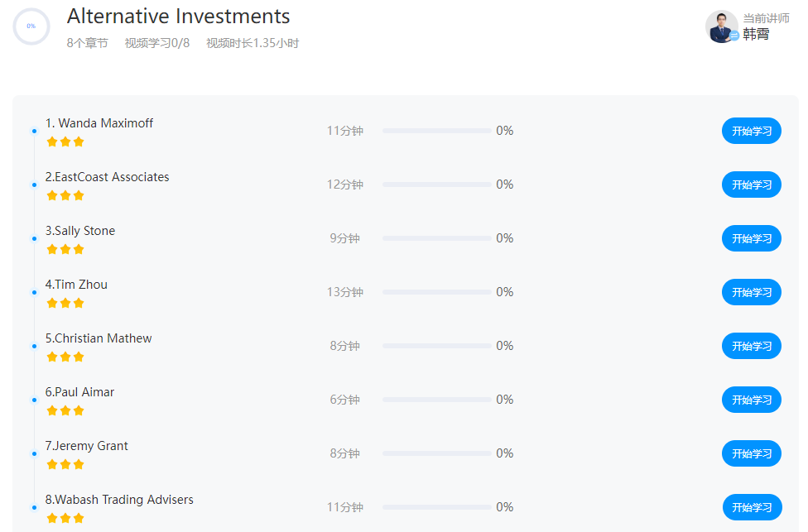Screen dimensions: 808x532
Task: Click the circular 0% course progress ring
Action: coord(31,26)
